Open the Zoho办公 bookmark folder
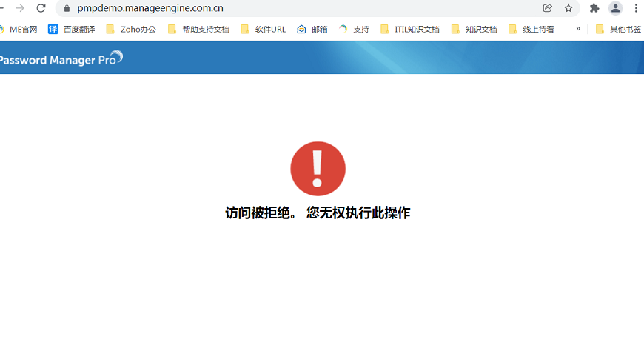The image size is (644, 348). (x=131, y=29)
